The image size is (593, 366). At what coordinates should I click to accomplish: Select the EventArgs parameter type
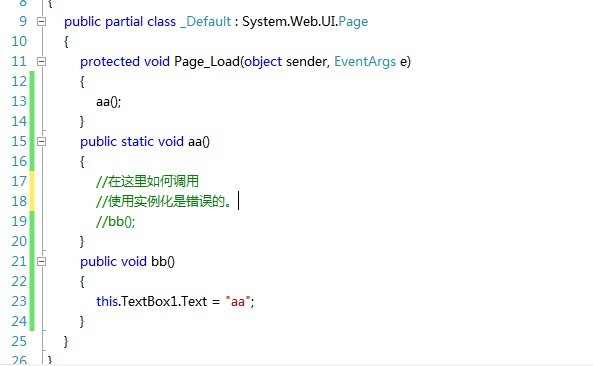(x=365, y=61)
